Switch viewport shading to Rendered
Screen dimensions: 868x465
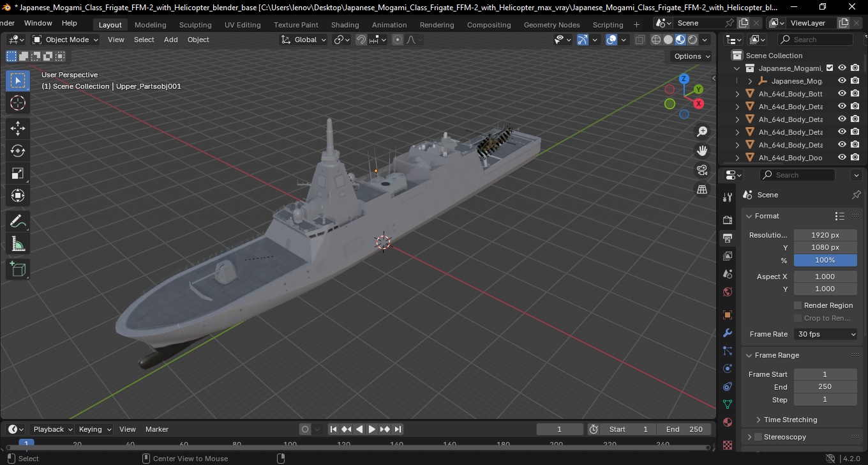[x=692, y=40]
